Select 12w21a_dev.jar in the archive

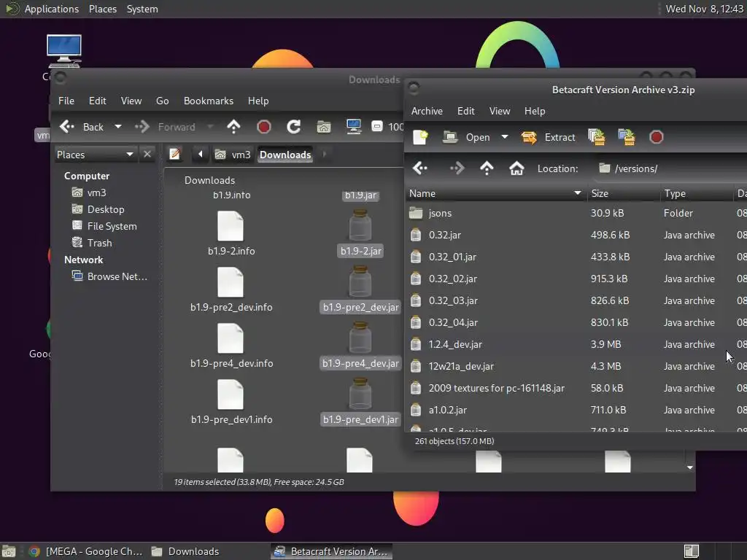click(x=576, y=366)
